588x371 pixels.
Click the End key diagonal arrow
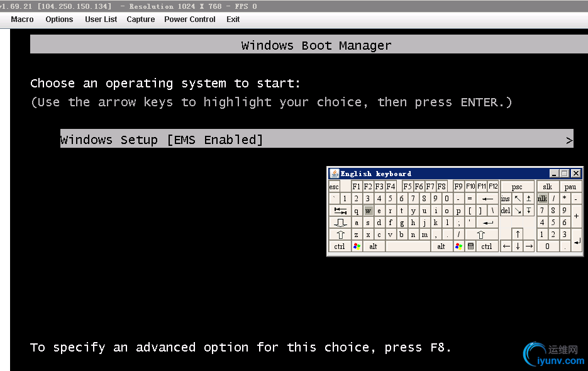[518, 211]
